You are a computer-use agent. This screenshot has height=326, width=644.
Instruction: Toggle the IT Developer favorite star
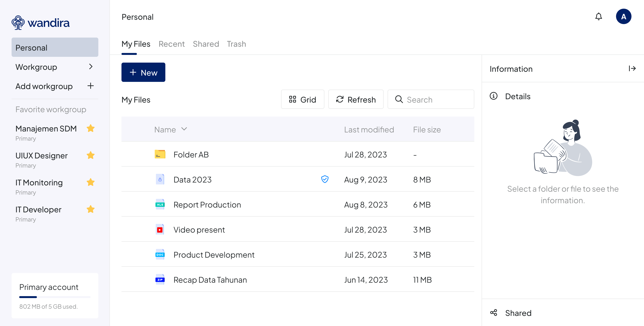click(91, 209)
